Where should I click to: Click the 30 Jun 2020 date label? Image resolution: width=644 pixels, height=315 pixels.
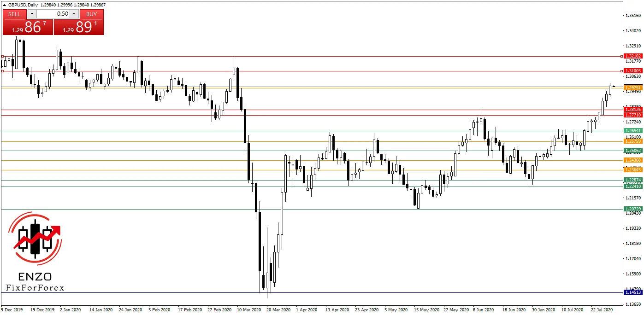pos(544,310)
